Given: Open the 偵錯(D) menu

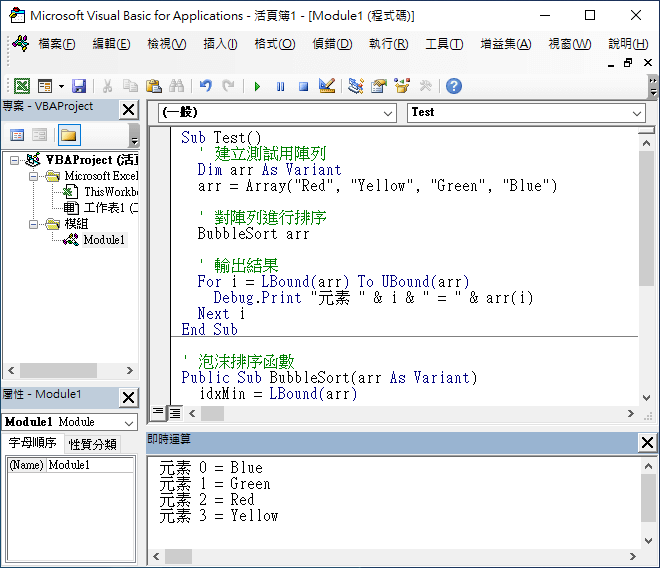Looking at the screenshot, I should pos(332,44).
